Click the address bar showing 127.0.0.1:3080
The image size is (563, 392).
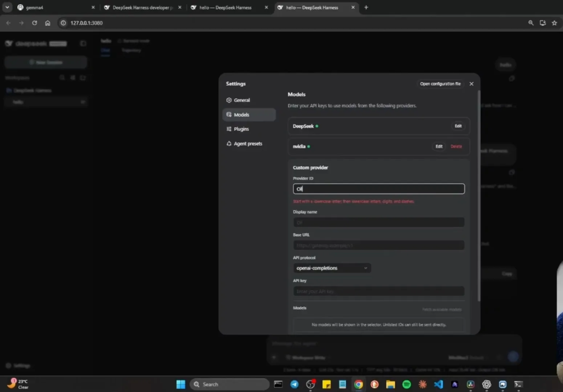[86, 23]
